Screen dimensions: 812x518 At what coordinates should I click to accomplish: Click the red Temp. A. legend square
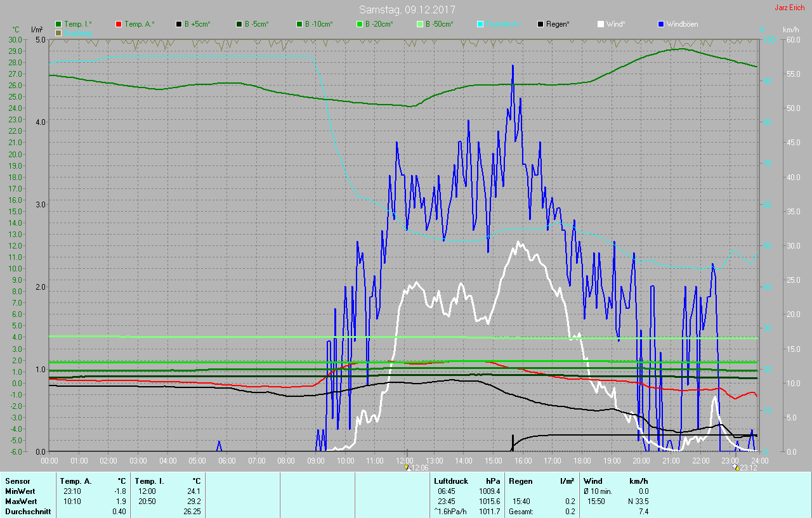119,24
